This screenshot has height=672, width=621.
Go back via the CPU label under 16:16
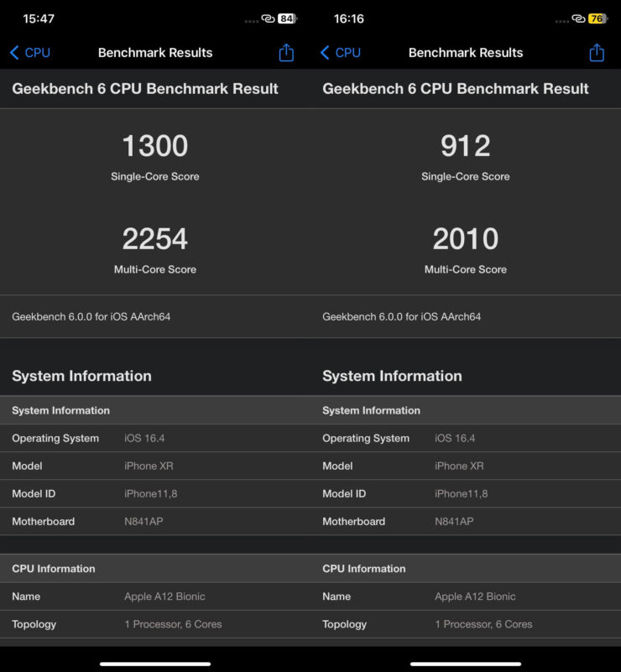347,52
